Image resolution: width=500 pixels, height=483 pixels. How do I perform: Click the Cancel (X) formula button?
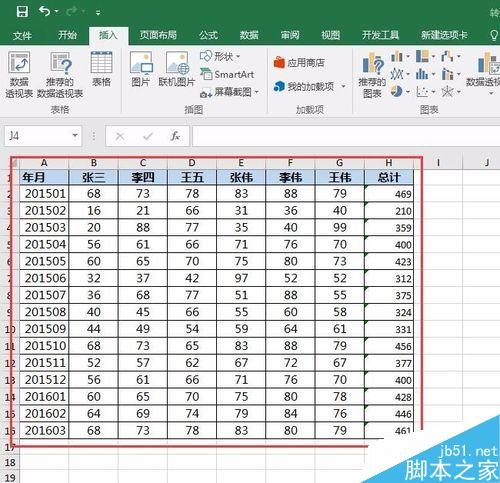tap(120, 136)
